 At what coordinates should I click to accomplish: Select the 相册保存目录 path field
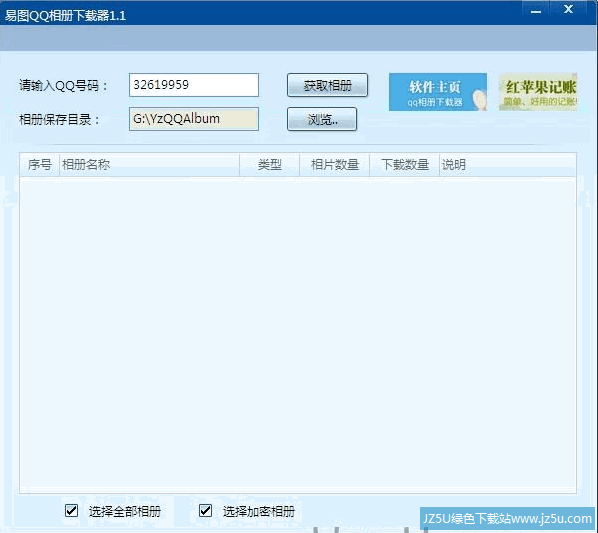point(194,119)
